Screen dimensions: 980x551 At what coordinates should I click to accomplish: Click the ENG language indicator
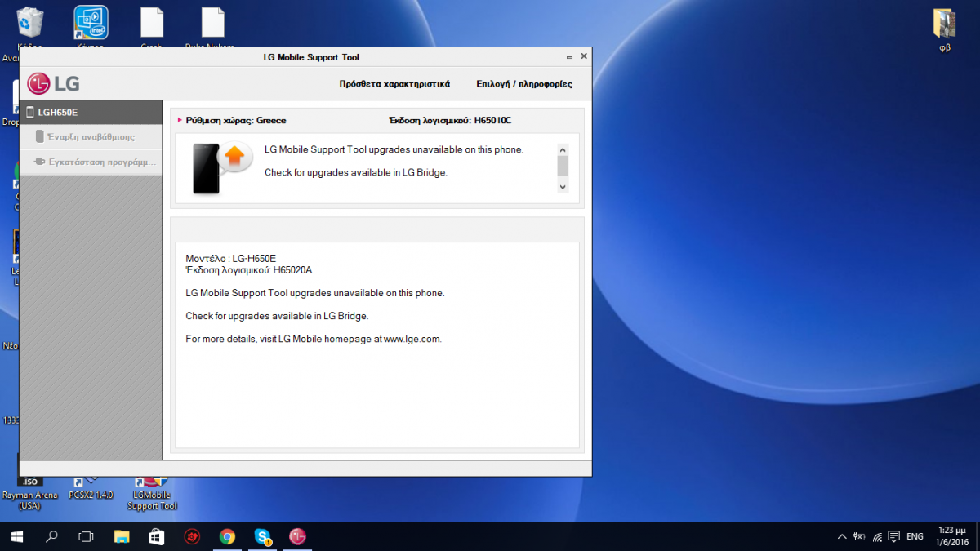(x=915, y=536)
